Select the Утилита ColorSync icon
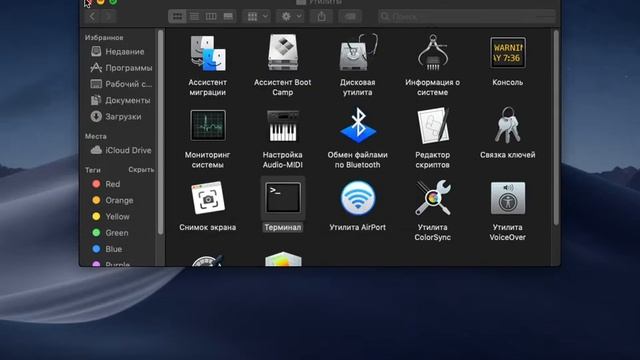Viewport: 640px width, 360px height. pyautogui.click(x=433, y=198)
